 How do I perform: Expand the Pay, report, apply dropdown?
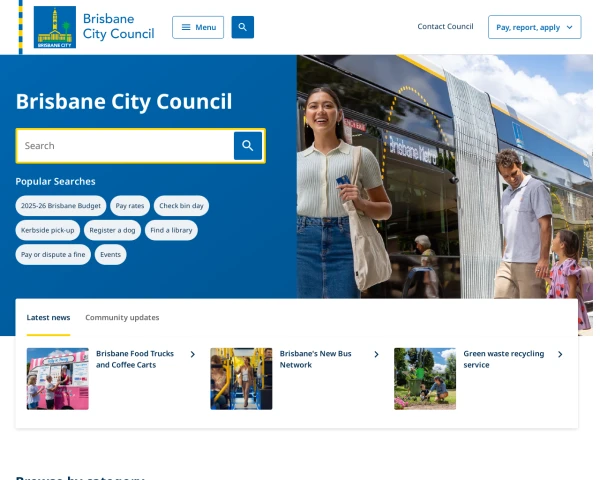[x=535, y=27]
